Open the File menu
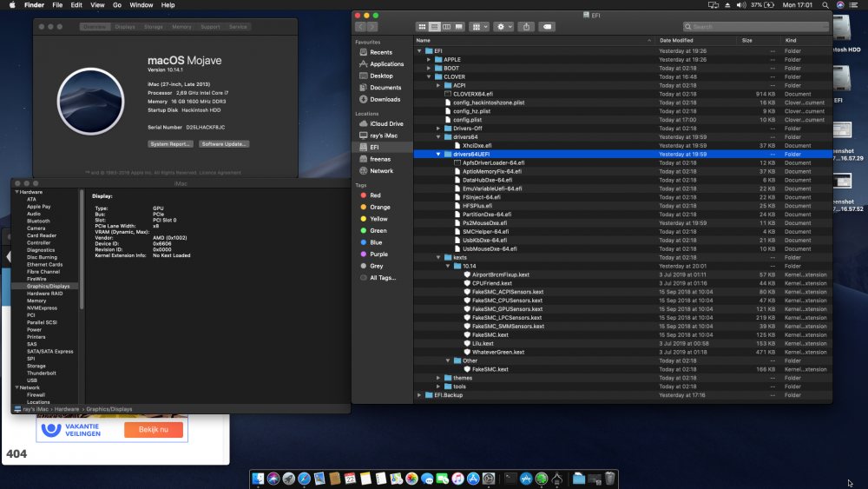This screenshot has height=489, width=868. click(57, 5)
